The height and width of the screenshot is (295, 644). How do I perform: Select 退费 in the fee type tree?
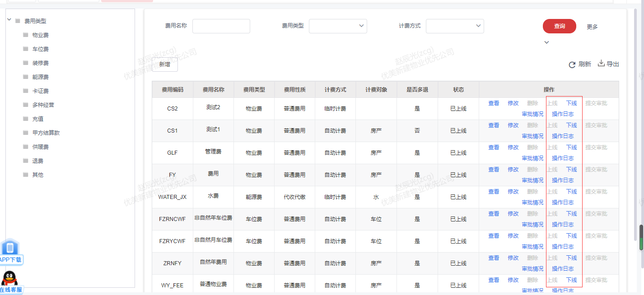(38, 161)
